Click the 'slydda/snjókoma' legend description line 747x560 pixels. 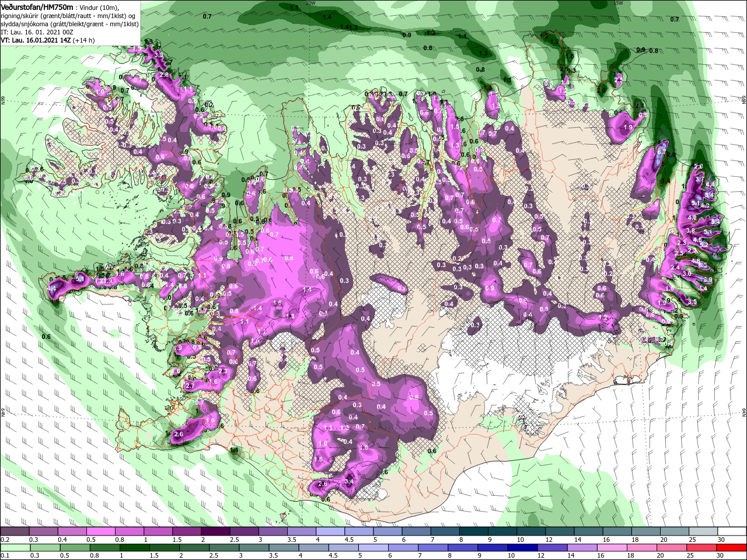[x=69, y=24]
